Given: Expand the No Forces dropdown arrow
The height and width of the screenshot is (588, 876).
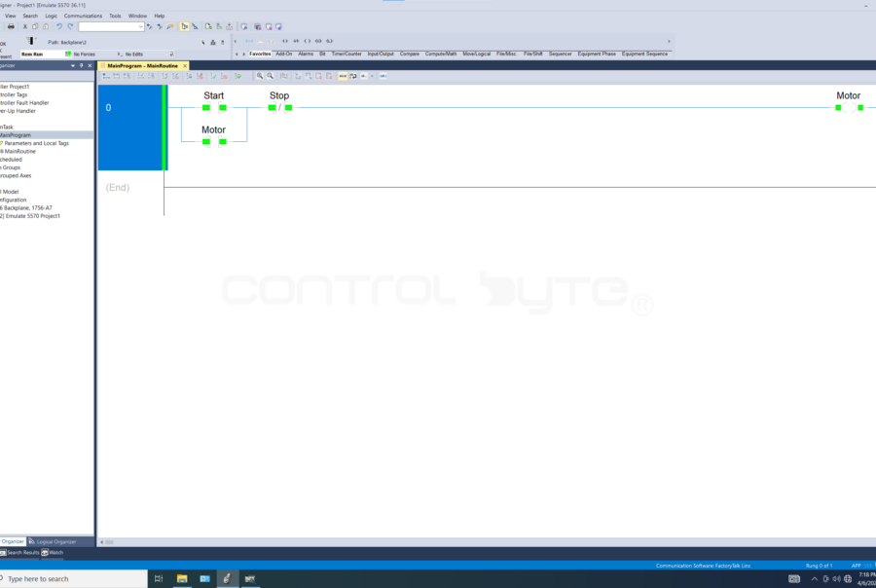Looking at the screenshot, I should (x=120, y=55).
